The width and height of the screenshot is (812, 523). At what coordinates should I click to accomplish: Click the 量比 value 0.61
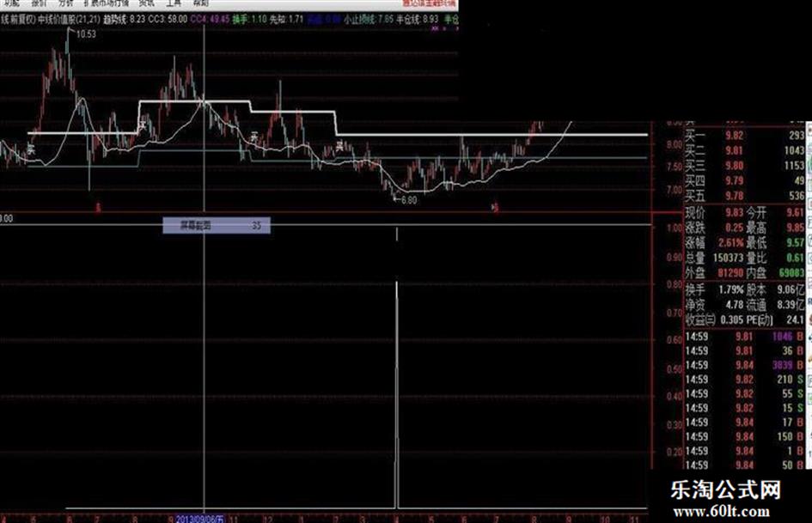pos(795,258)
